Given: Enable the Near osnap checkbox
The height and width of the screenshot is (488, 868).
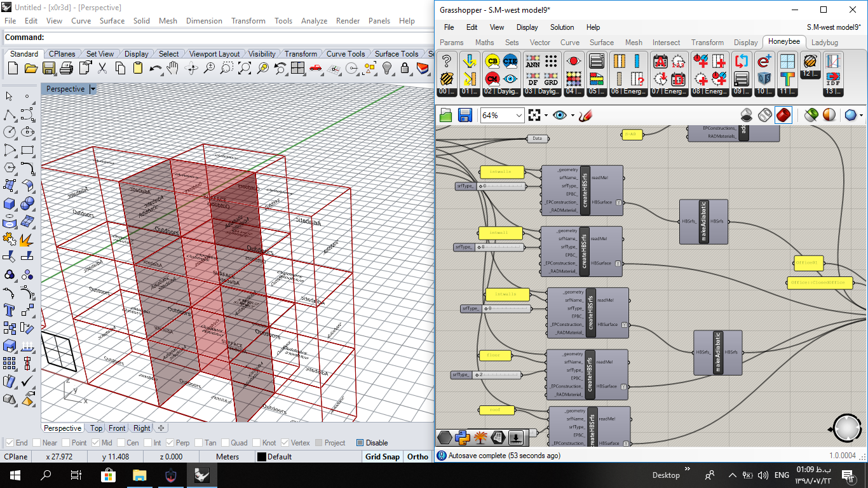Looking at the screenshot, I should (36, 443).
